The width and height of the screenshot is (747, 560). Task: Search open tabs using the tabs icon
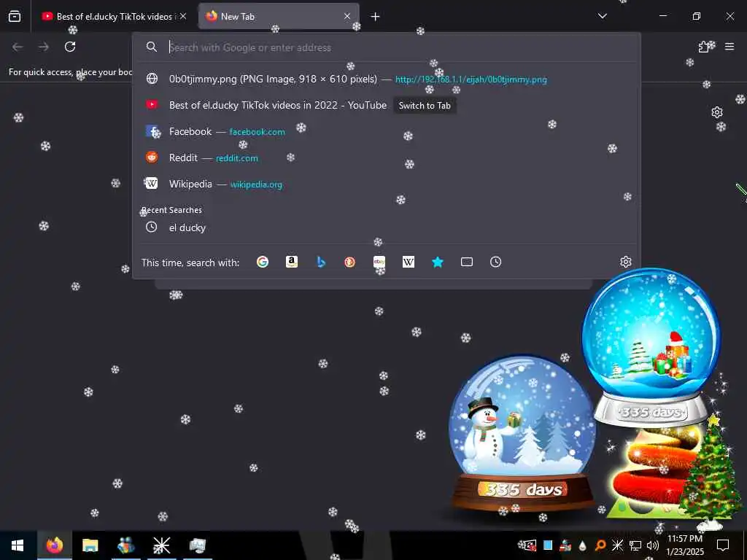467,262
